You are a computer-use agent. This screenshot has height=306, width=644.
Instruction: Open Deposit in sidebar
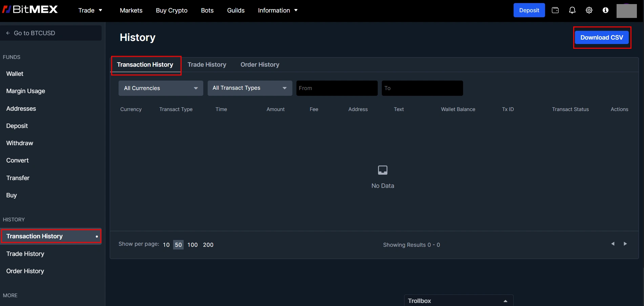pyautogui.click(x=17, y=126)
